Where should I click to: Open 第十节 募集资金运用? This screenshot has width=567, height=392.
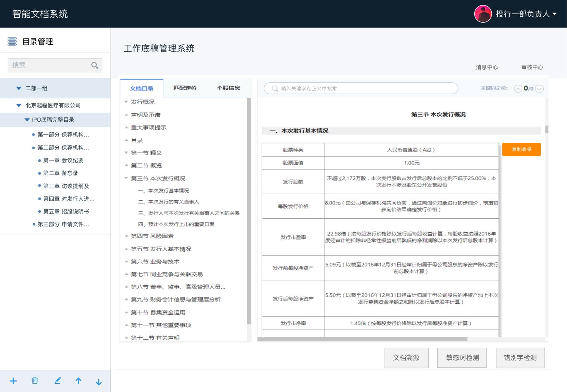click(158, 313)
